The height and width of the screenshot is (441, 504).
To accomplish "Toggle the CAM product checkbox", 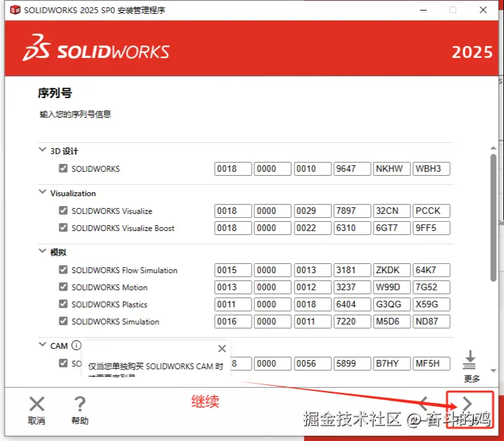I will 63,363.
